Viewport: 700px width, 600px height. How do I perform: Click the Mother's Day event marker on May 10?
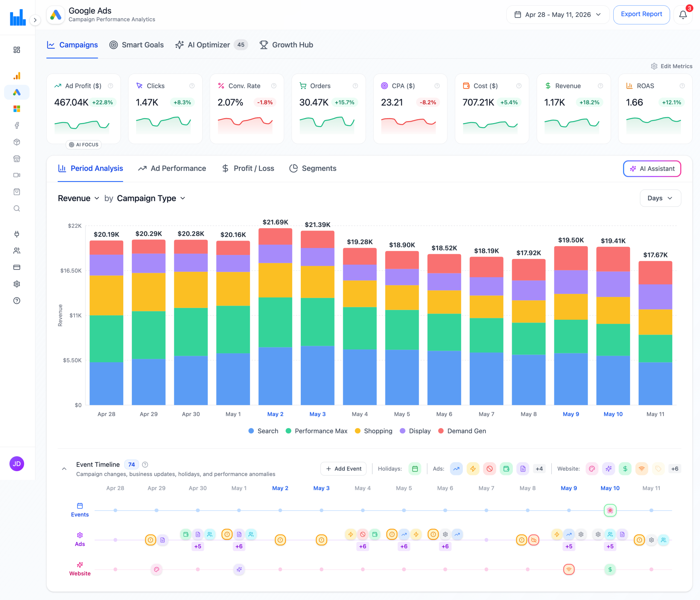[x=610, y=510]
